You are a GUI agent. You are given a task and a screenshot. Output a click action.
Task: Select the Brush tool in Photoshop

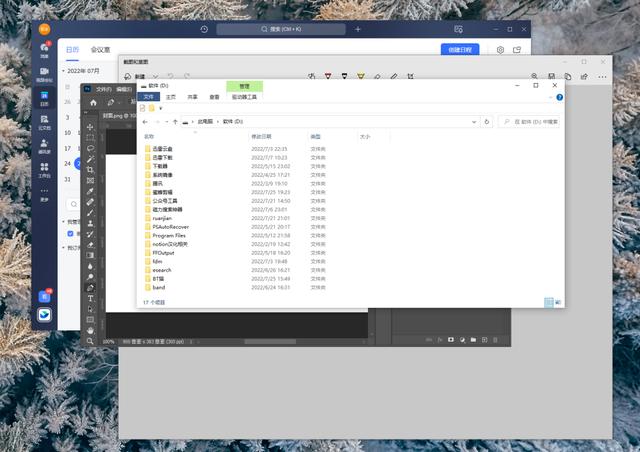coord(90,212)
